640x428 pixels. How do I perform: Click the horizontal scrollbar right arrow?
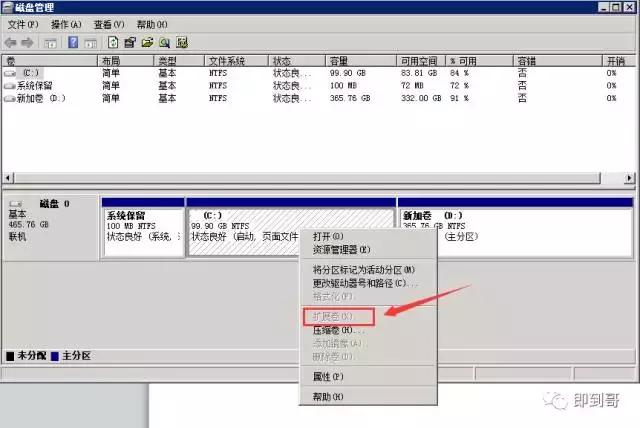pyautogui.click(x=630, y=178)
